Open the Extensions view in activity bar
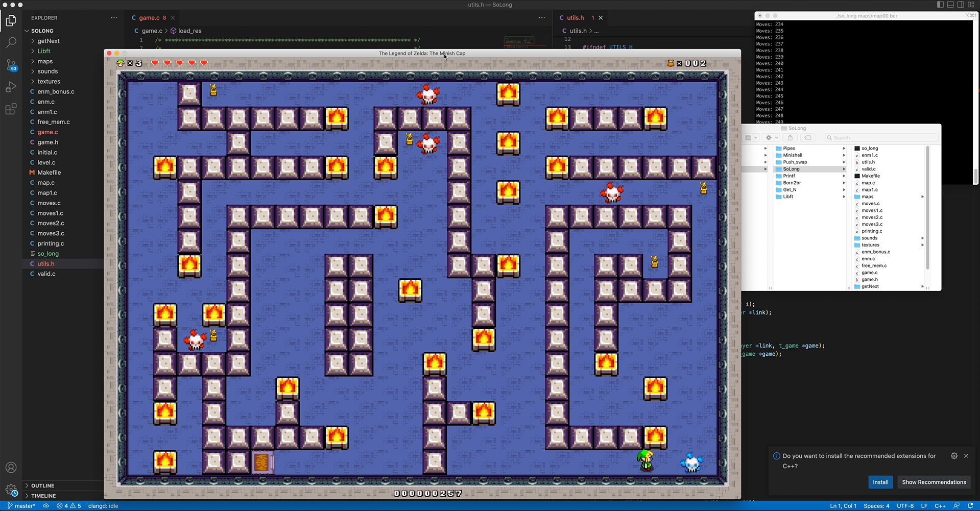Image resolution: width=980 pixels, height=511 pixels. point(11,109)
